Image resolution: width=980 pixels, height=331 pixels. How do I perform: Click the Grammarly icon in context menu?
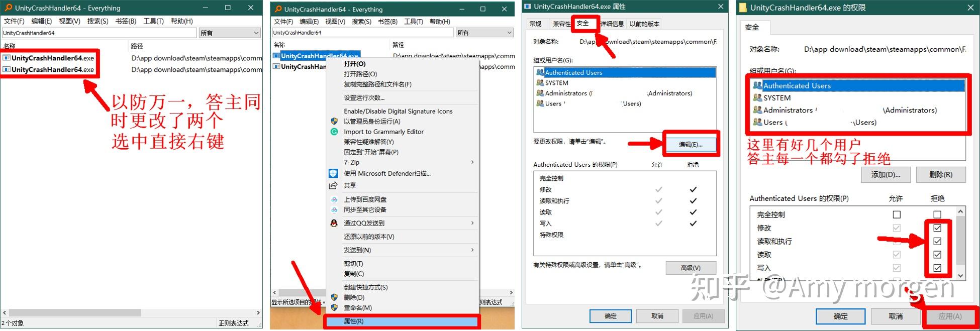pyautogui.click(x=334, y=132)
